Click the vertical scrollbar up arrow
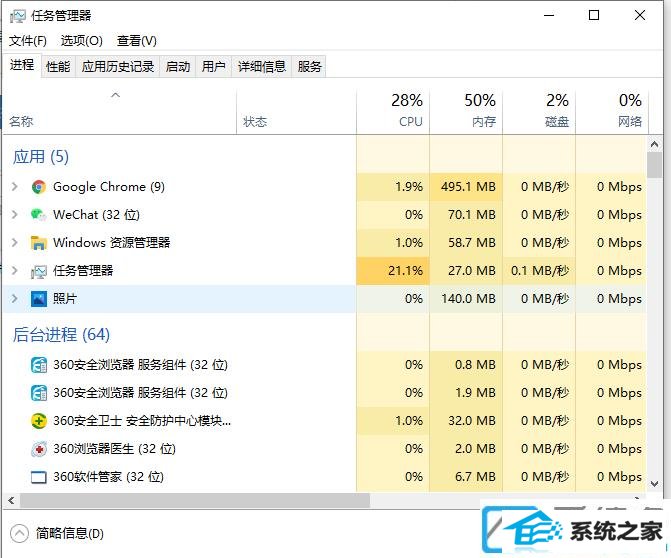671x558 pixels. [654, 145]
